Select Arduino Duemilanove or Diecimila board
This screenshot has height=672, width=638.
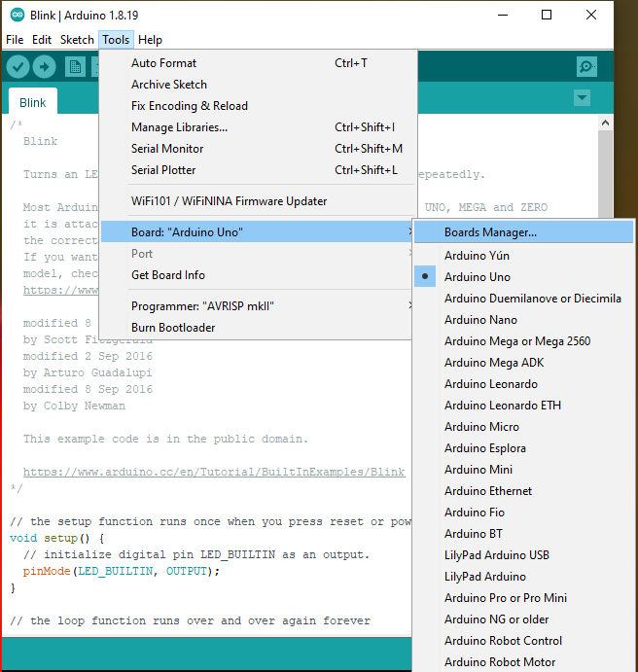click(523, 299)
